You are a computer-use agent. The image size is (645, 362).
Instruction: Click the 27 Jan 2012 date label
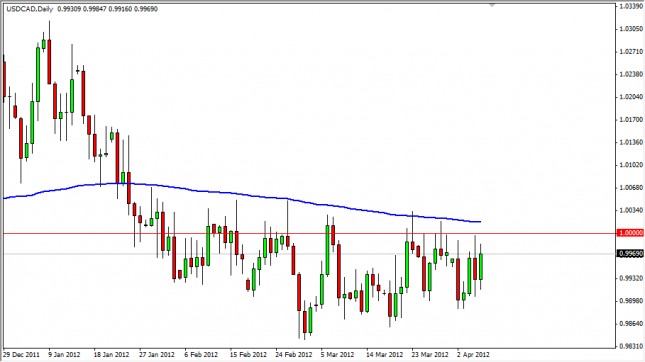[156, 354]
